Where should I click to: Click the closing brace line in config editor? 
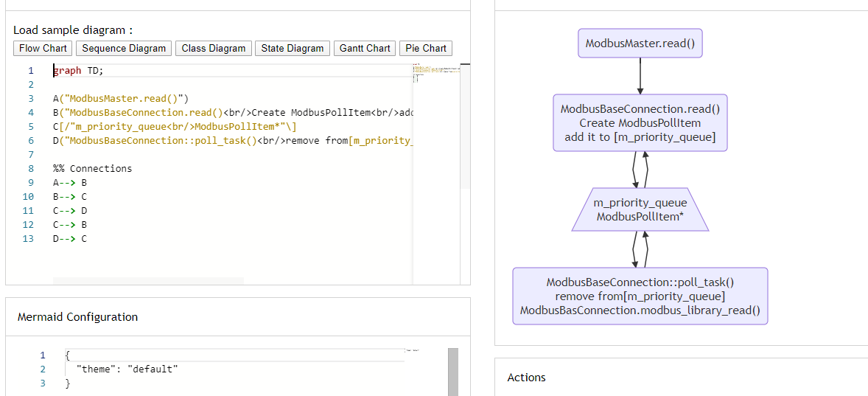68,383
